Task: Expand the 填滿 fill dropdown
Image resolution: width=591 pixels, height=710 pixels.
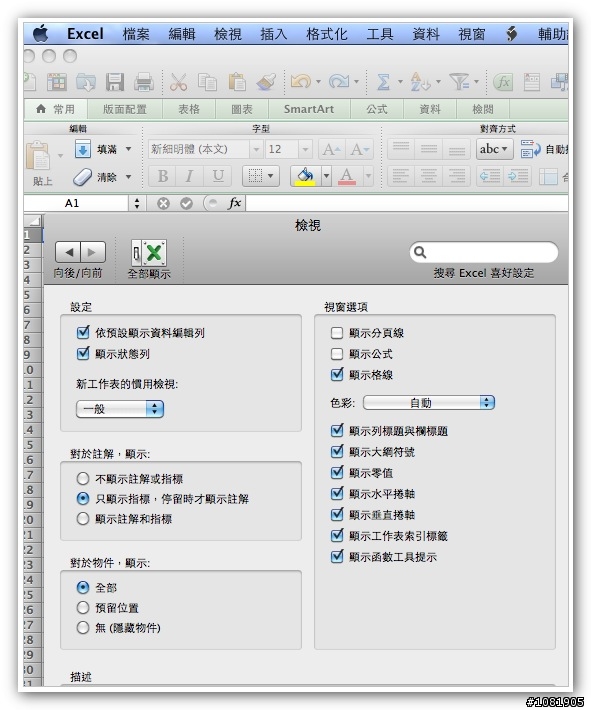Action: click(x=129, y=149)
